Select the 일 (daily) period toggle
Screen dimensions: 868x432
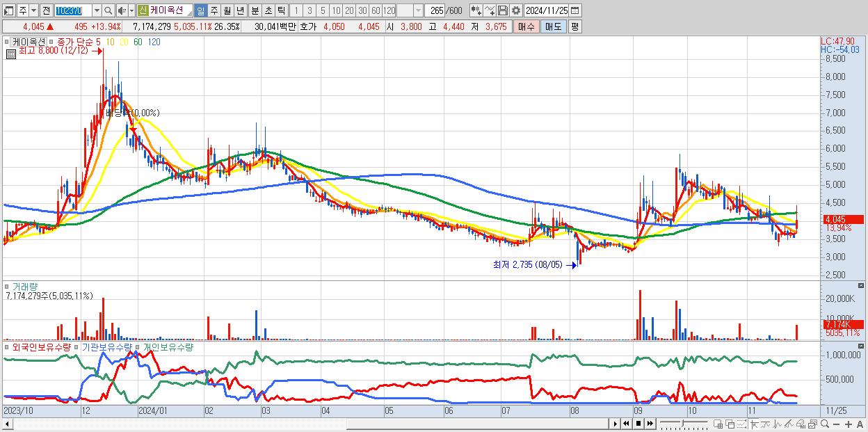200,10
